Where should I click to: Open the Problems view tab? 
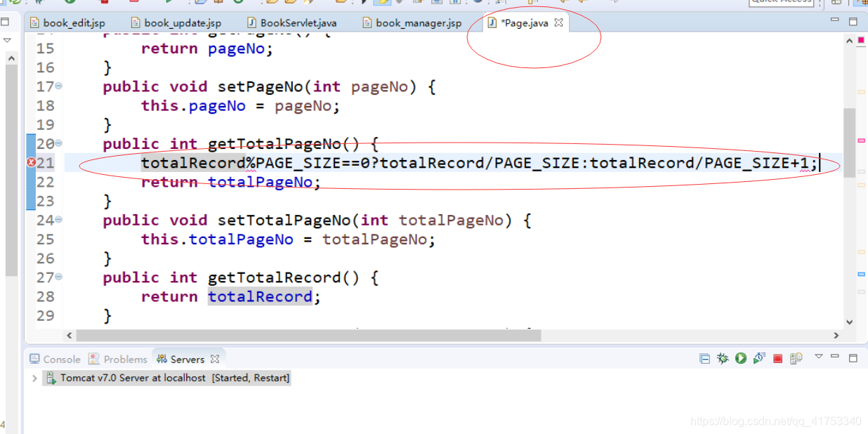click(118, 359)
